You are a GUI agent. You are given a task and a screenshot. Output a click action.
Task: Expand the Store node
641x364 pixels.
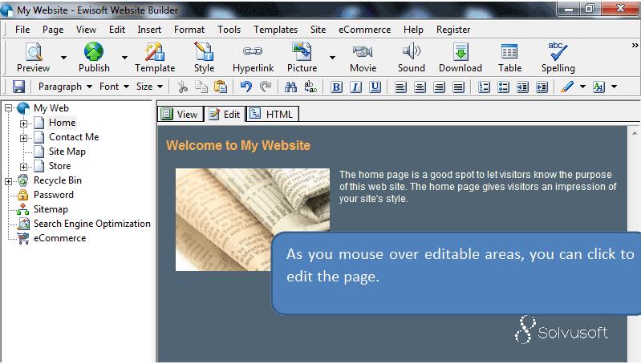(x=24, y=167)
